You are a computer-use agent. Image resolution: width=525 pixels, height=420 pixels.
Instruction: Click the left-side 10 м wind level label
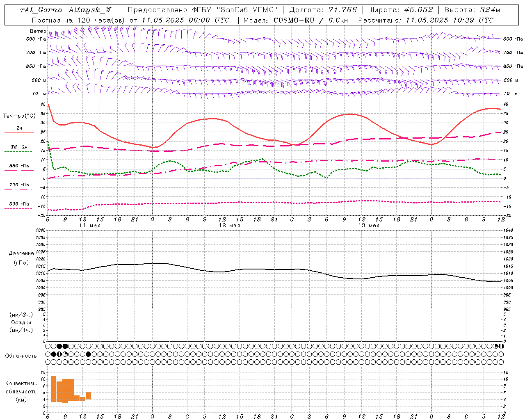tap(39, 94)
